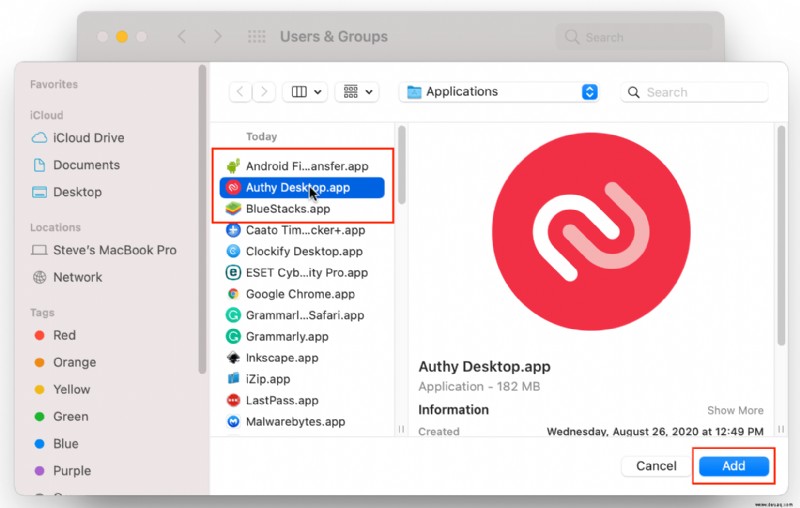Select the file name "BlueStacks.app"
Image resolution: width=800 pixels, height=508 pixels.
tap(288, 209)
